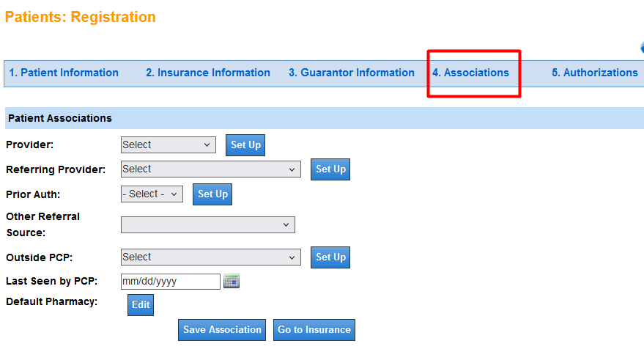This screenshot has height=355, width=644.
Task: Edit the Default Pharmacy
Action: click(141, 305)
